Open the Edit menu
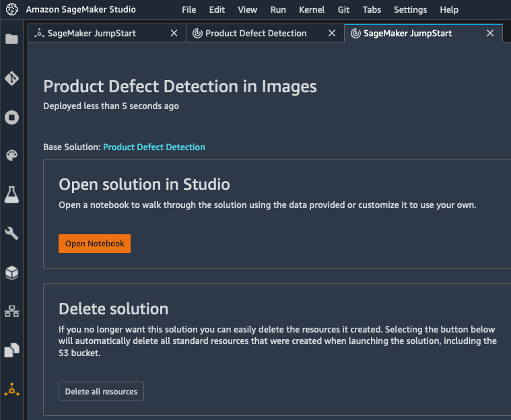This screenshot has height=420, width=511. [217, 10]
